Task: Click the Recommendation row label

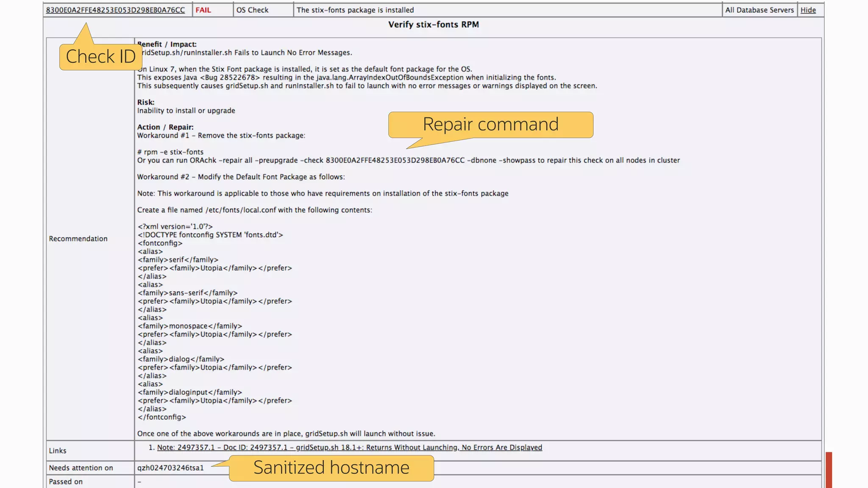Action: click(78, 238)
